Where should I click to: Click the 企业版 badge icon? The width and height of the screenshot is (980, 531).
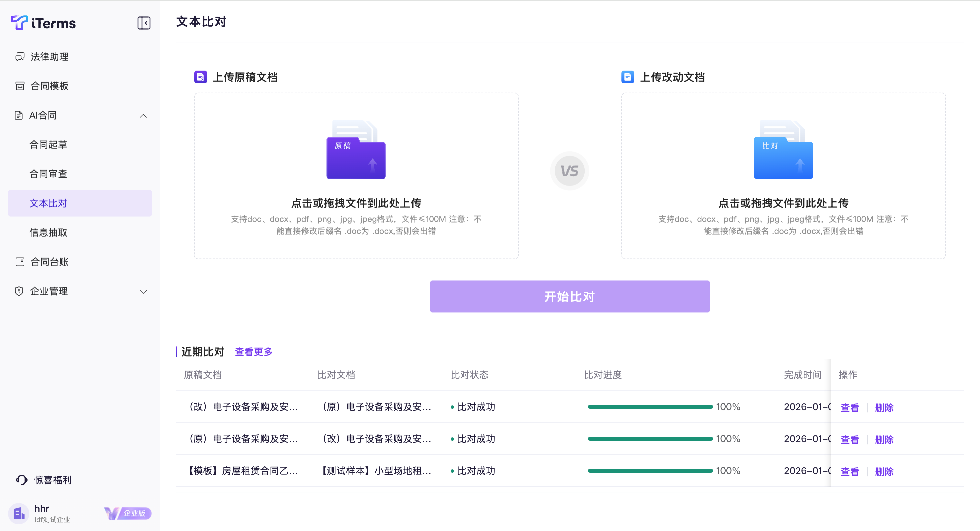click(x=128, y=513)
